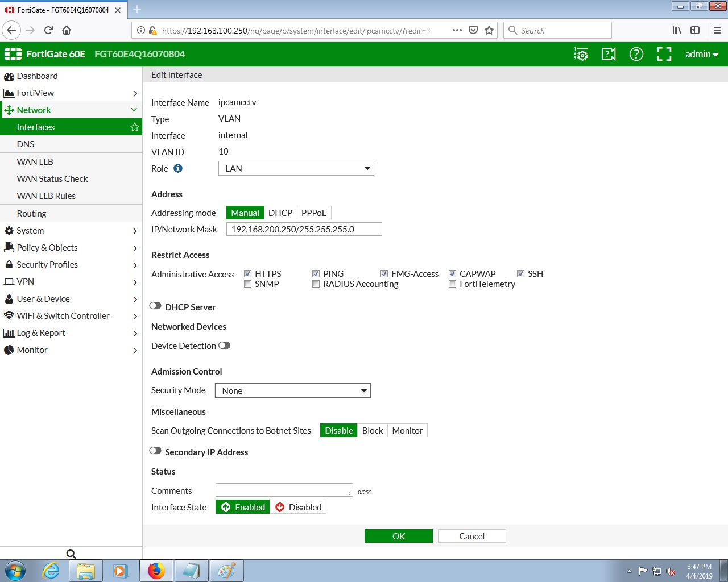728x582 pixels.
Task: Open the admin user dropdown
Action: click(702, 54)
